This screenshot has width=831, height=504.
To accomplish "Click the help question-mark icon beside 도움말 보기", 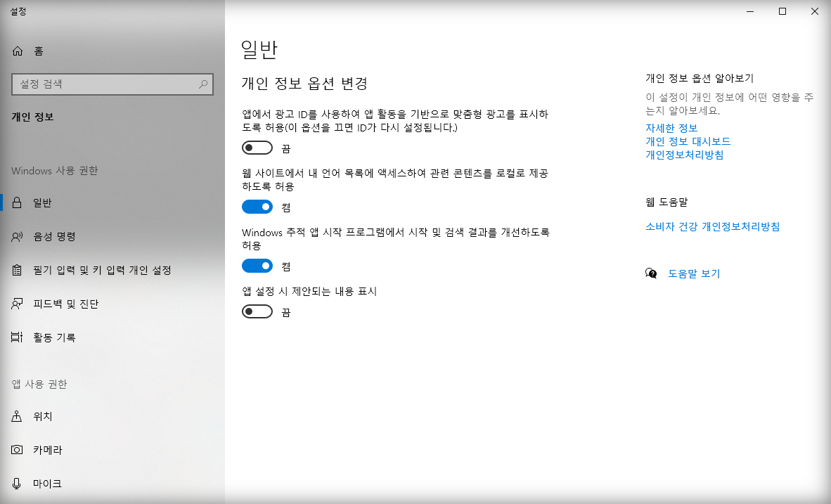I will 650,273.
